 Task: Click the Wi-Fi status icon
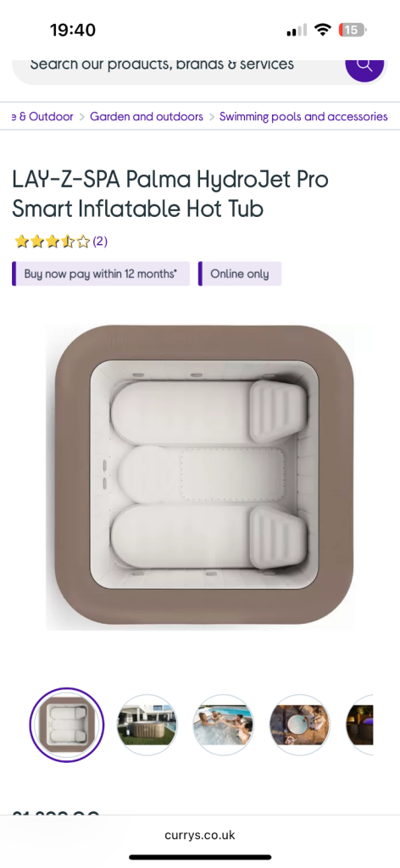(322, 30)
